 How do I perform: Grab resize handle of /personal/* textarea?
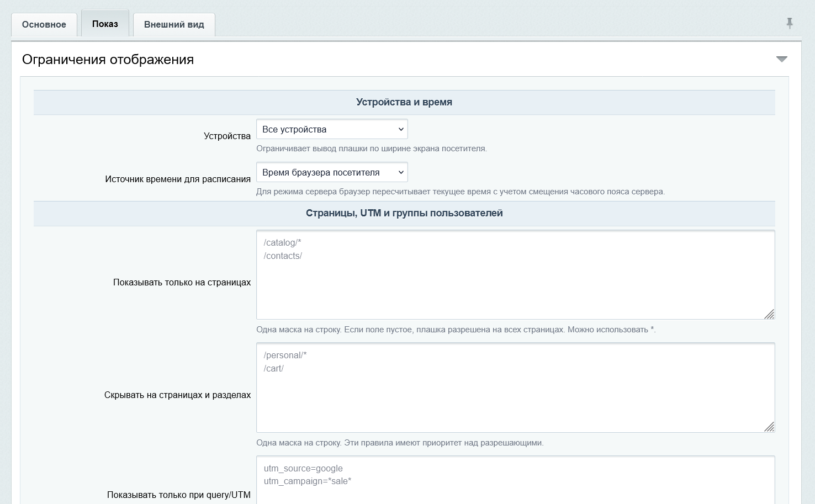tap(769, 427)
